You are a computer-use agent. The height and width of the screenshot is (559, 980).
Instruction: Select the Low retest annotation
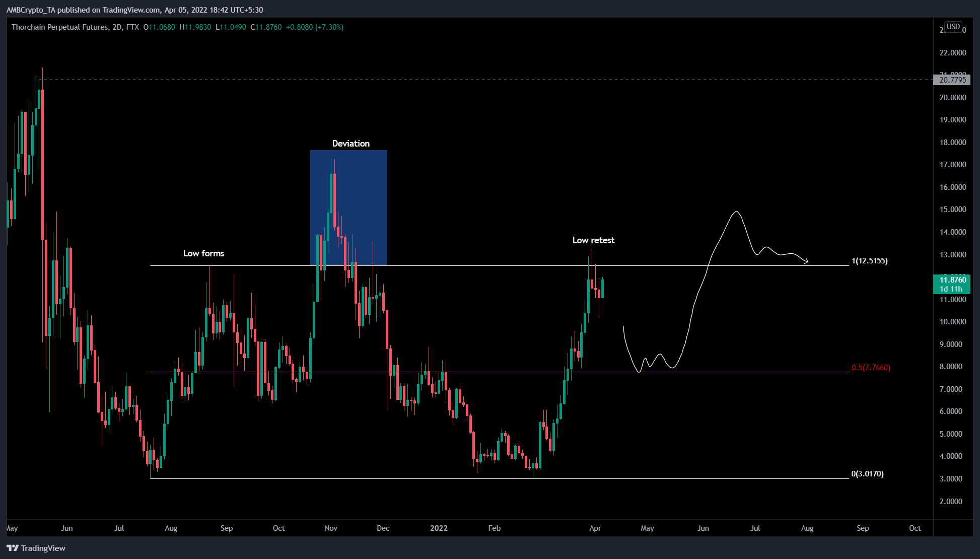click(x=593, y=240)
